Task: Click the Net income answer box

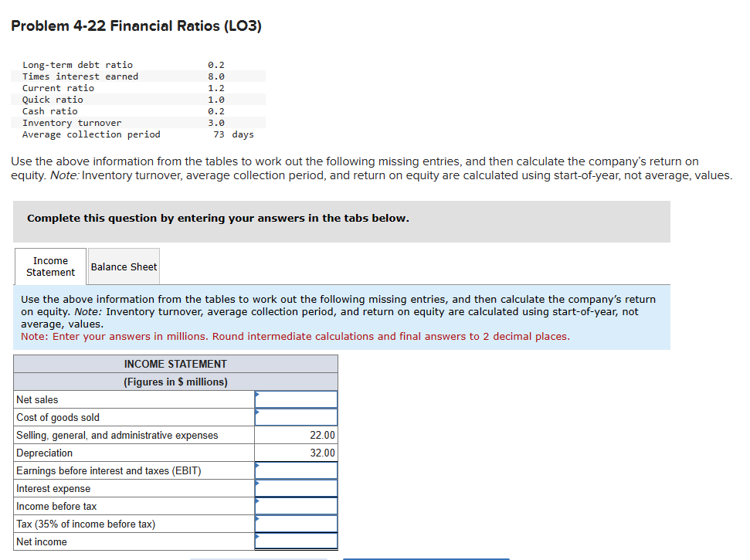Action: [x=297, y=541]
